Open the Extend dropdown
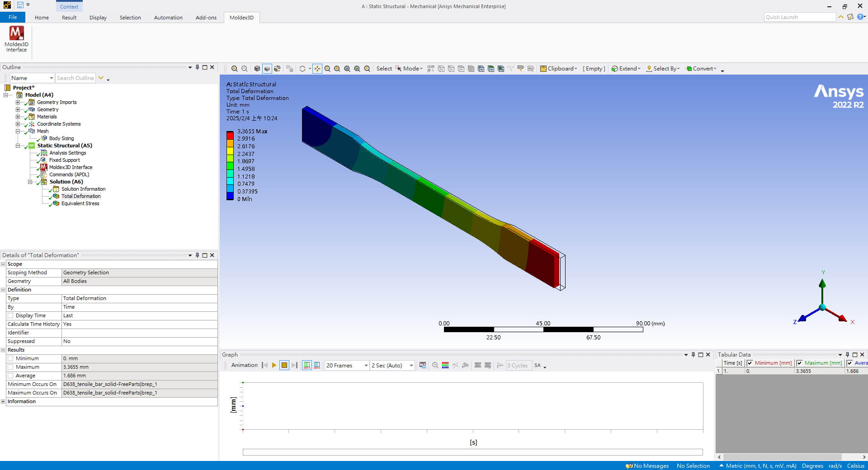 (626, 69)
